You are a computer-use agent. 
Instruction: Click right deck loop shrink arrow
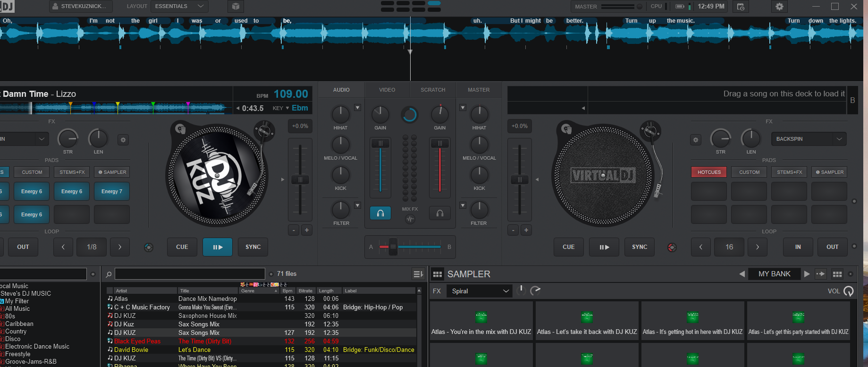coord(701,247)
